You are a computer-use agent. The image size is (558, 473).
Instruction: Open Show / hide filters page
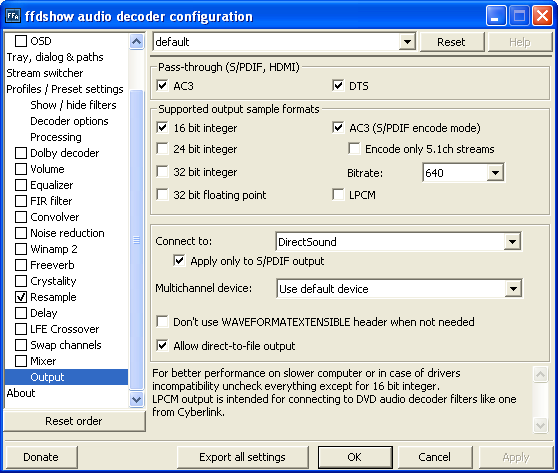pyautogui.click(x=73, y=105)
